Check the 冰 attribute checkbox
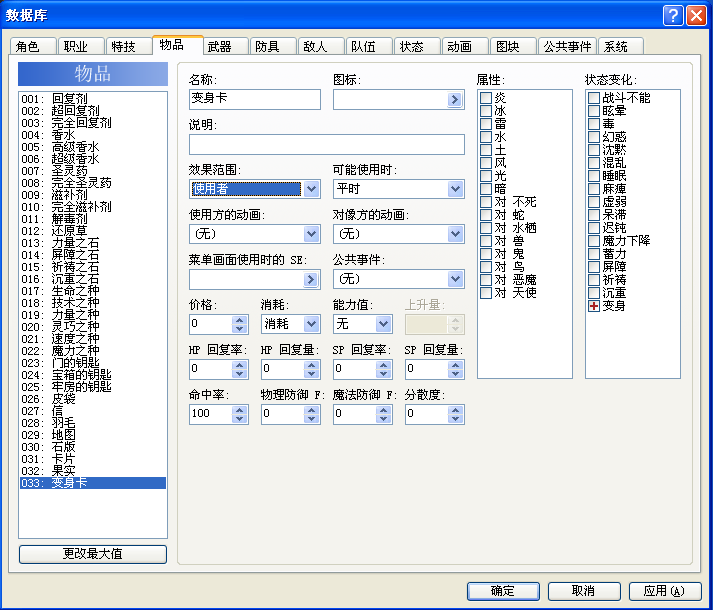Viewport: 713px width, 610px height. [486, 111]
